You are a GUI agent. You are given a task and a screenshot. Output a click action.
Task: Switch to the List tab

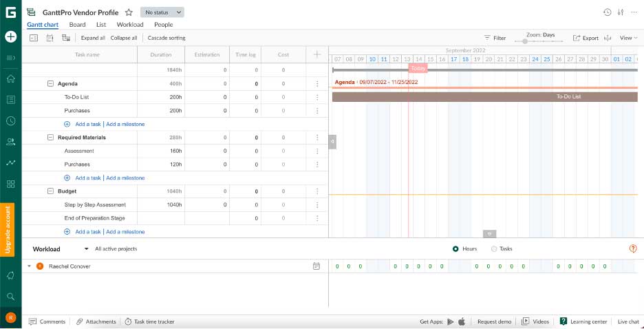tap(101, 25)
